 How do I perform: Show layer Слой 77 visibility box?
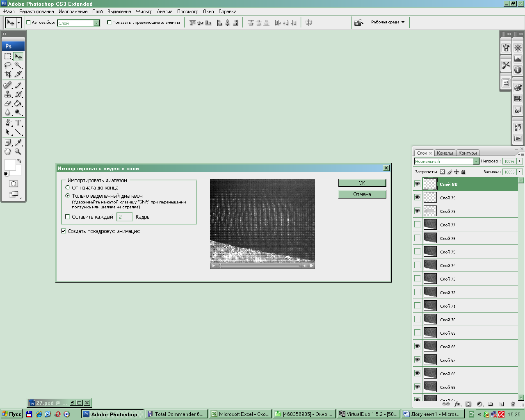click(x=417, y=224)
